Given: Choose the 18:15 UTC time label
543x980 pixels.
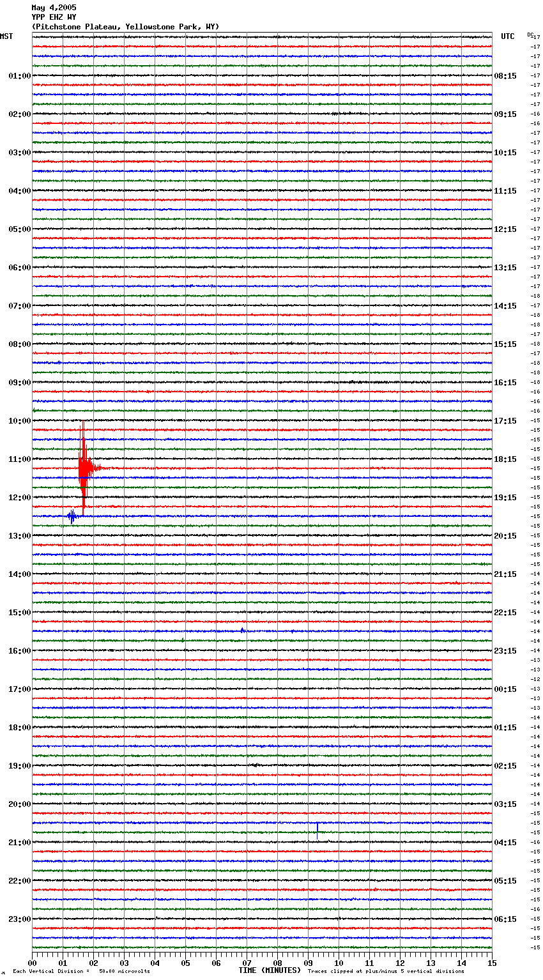Looking at the screenshot, I should click(x=505, y=459).
